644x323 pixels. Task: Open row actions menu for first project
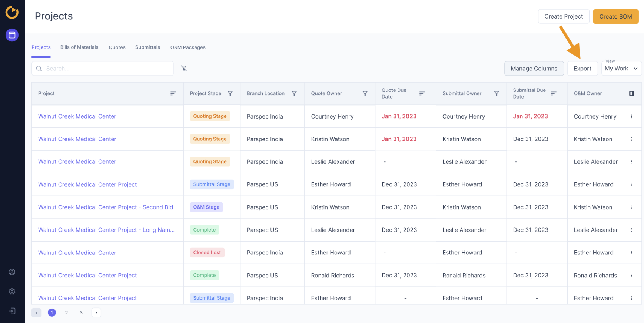pos(631,116)
